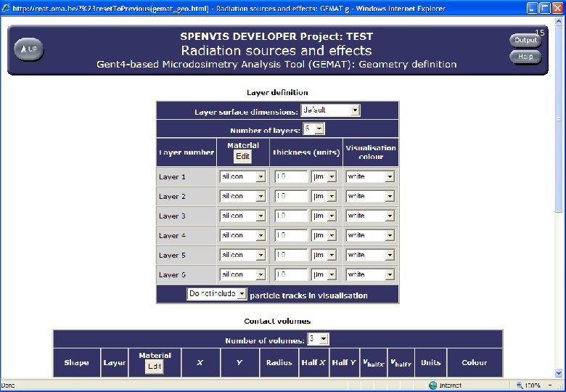Viewport: 566px width, 392px height.
Task: Click 'Half Y' column header
Action: [344, 362]
